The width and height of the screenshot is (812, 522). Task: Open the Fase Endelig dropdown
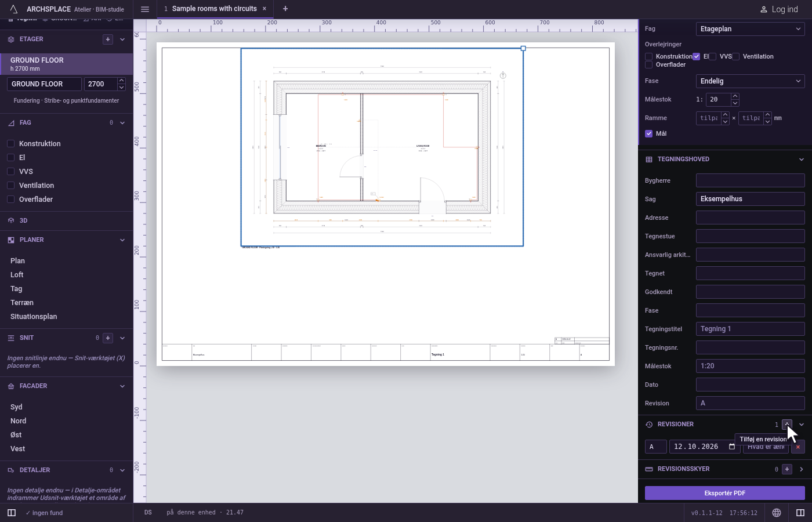[x=750, y=81]
